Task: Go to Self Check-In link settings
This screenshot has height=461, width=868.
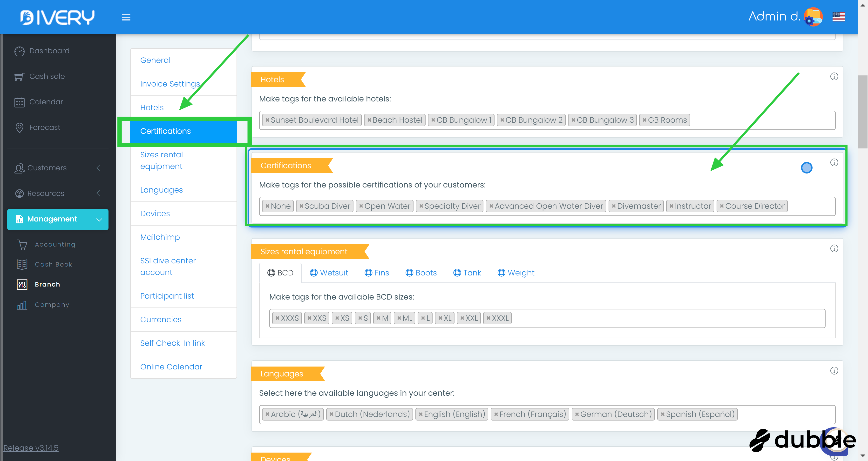Action: 172,343
